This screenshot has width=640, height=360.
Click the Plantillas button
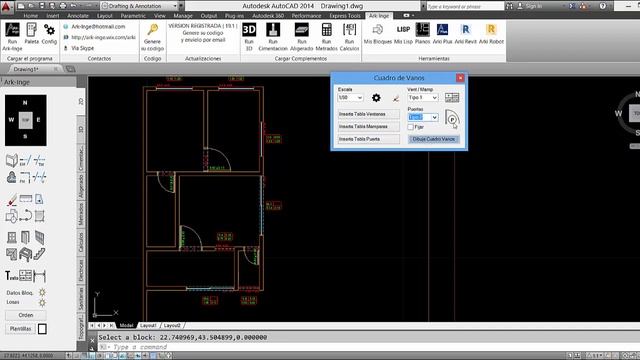tap(20, 329)
